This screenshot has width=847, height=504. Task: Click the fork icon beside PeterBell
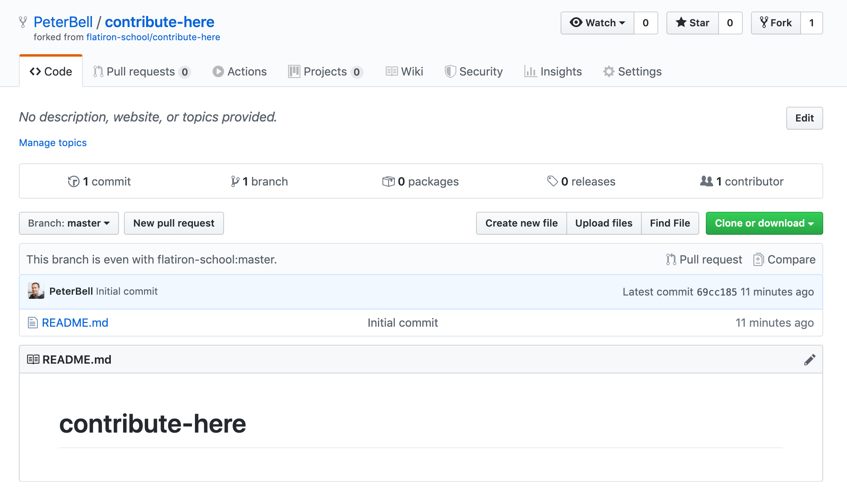click(x=23, y=22)
